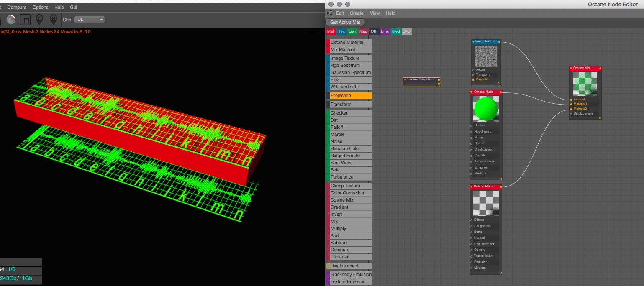Open the Compare menu in Live Viewer

point(17,8)
